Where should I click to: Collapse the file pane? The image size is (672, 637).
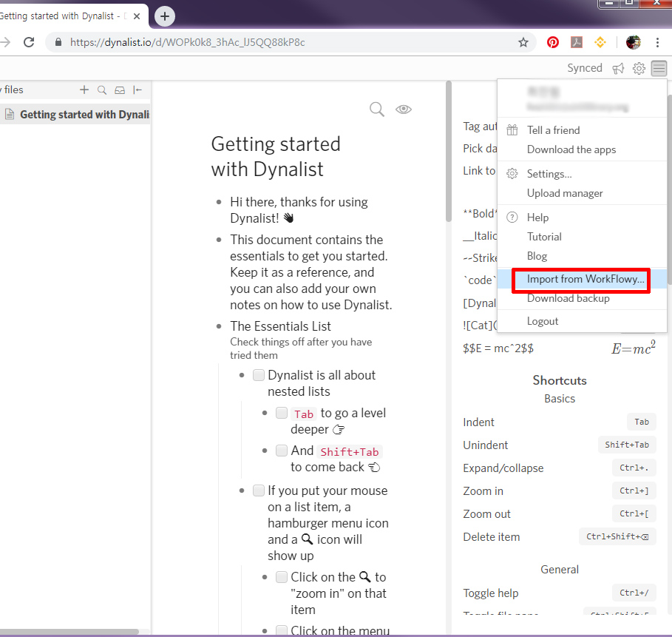point(138,90)
